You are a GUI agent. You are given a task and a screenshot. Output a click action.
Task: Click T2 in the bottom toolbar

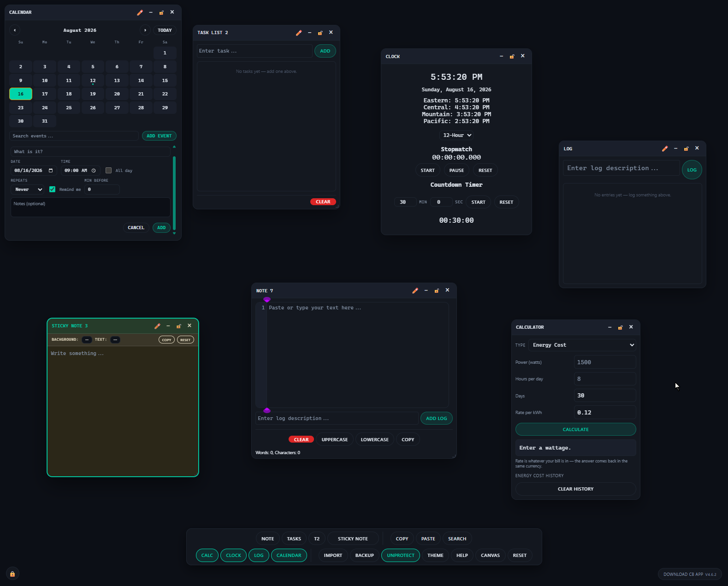(317, 539)
